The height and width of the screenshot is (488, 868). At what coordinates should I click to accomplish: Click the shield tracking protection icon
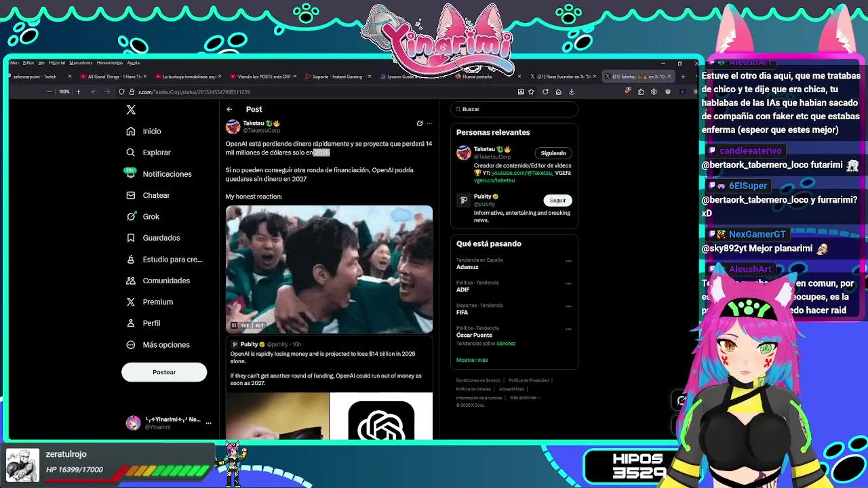pos(121,91)
